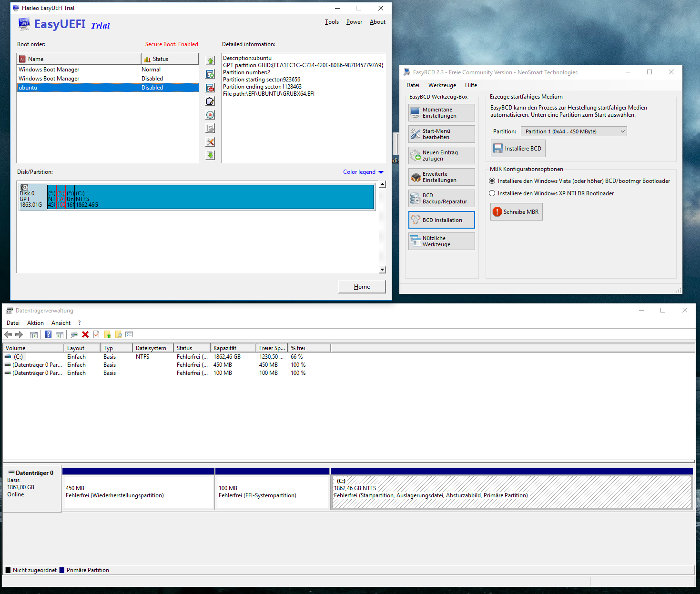Expand the Color legend dropdown arrow
The width and height of the screenshot is (700, 594).
coord(381,172)
